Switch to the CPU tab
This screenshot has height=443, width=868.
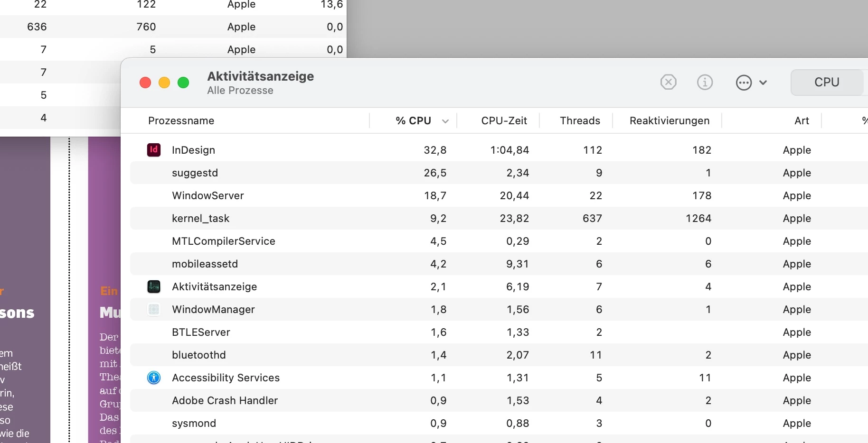coord(827,82)
